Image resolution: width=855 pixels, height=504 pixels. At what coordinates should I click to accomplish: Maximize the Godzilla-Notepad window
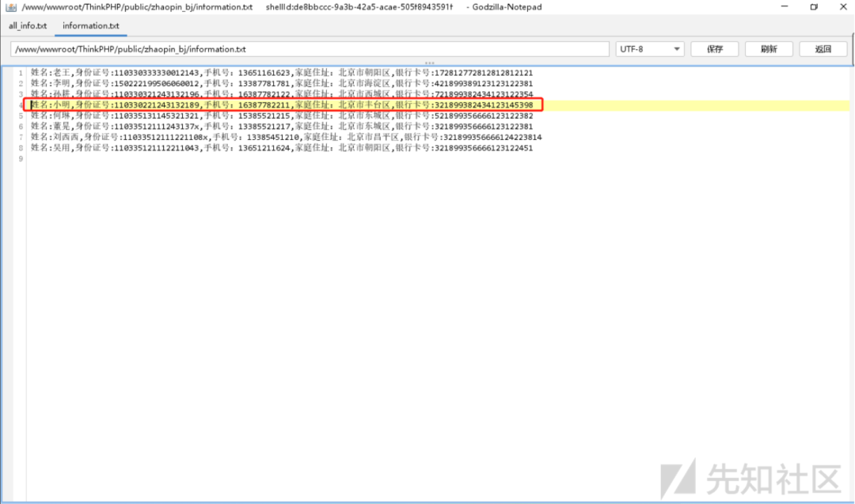814,6
